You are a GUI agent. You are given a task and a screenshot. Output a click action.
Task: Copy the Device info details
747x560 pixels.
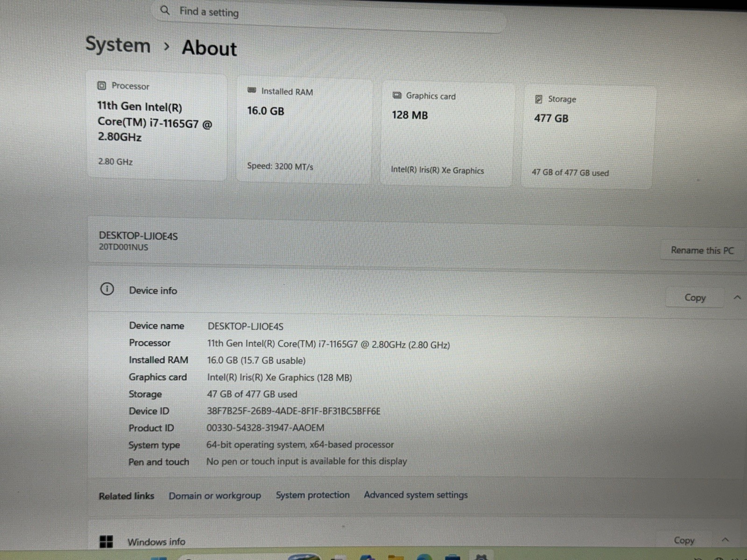click(x=695, y=297)
